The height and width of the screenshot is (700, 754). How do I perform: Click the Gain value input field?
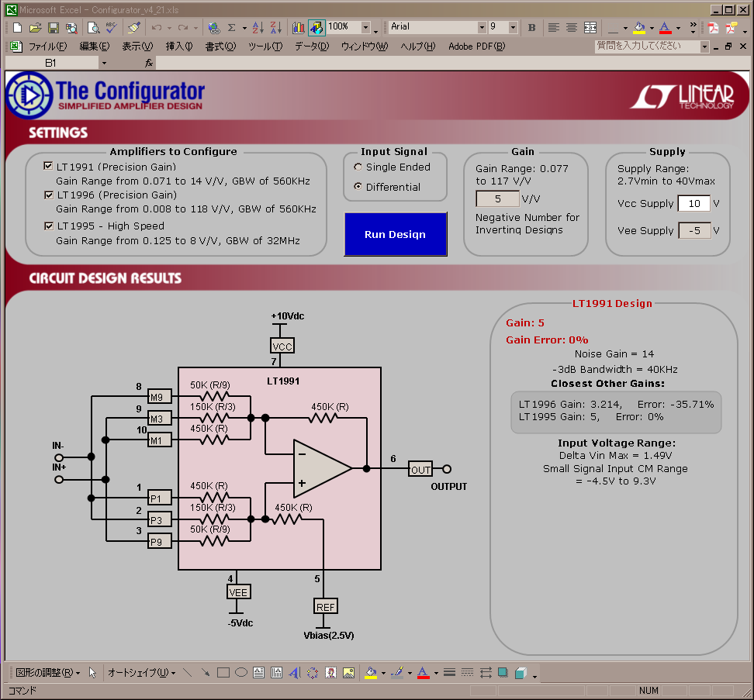498,199
